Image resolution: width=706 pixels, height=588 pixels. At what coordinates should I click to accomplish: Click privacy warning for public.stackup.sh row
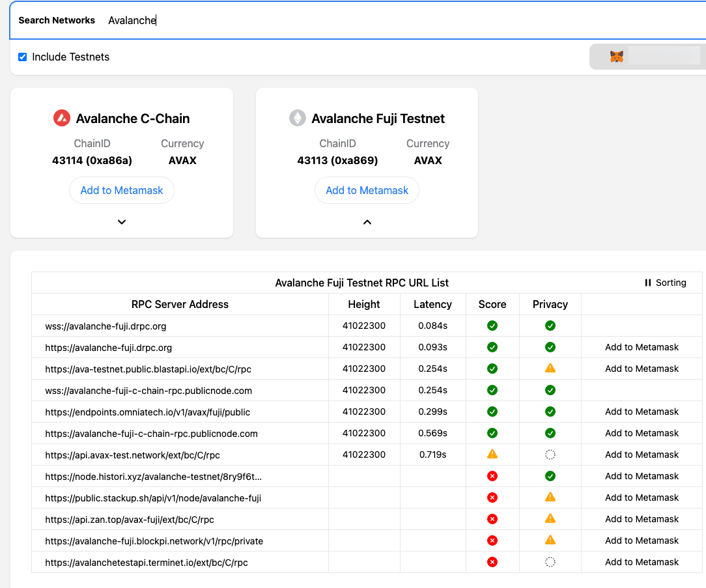point(550,497)
